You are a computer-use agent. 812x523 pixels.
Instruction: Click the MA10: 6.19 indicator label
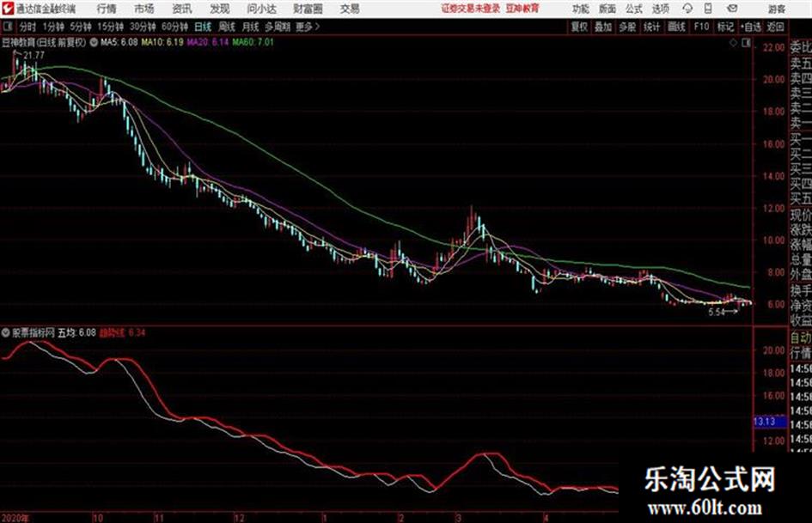(162, 42)
